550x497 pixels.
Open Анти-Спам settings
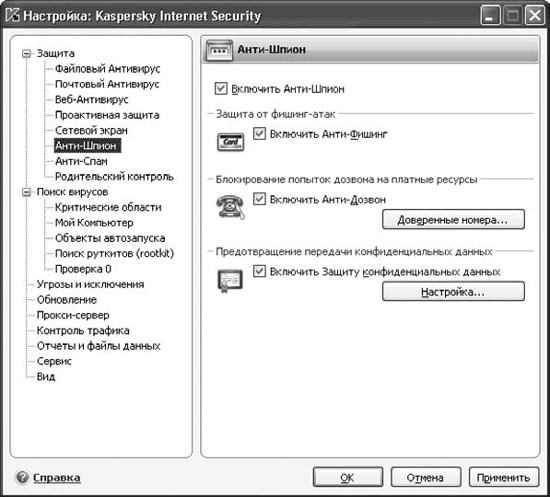[x=81, y=161]
